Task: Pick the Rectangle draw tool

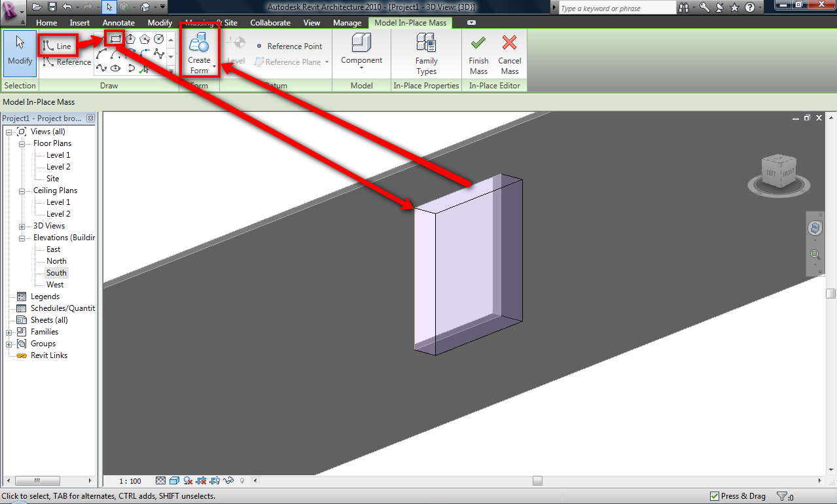Action: 115,39
